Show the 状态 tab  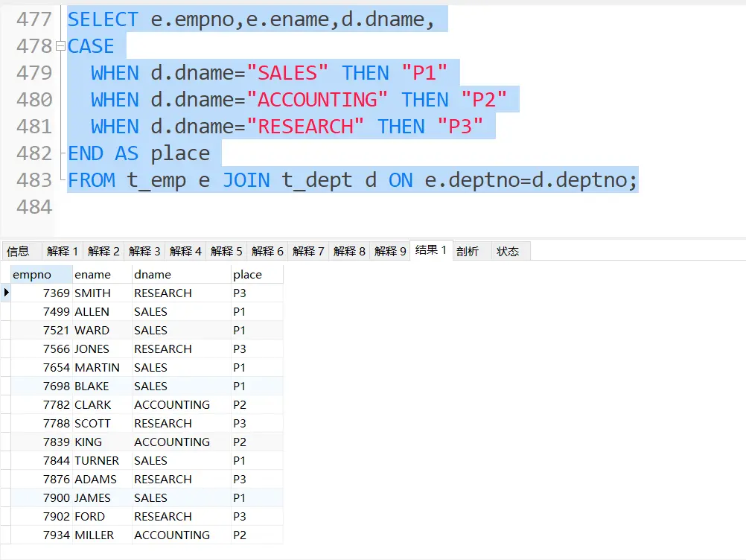pyautogui.click(x=508, y=251)
